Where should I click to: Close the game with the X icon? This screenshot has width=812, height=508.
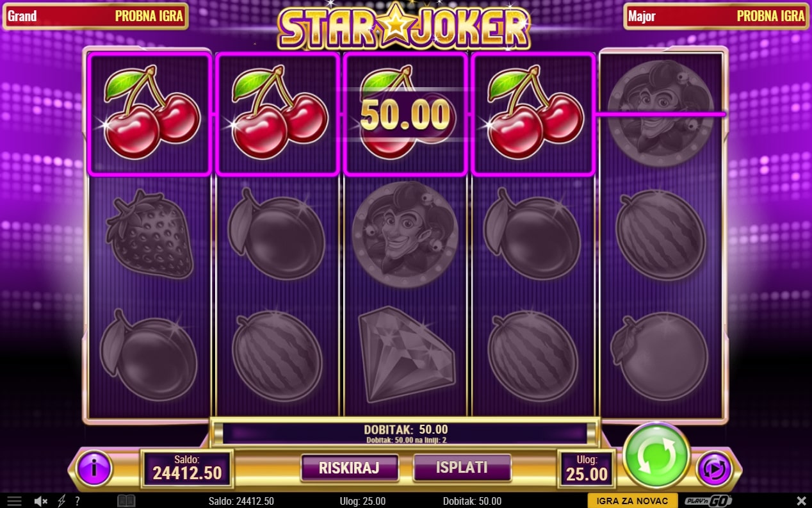click(801, 501)
